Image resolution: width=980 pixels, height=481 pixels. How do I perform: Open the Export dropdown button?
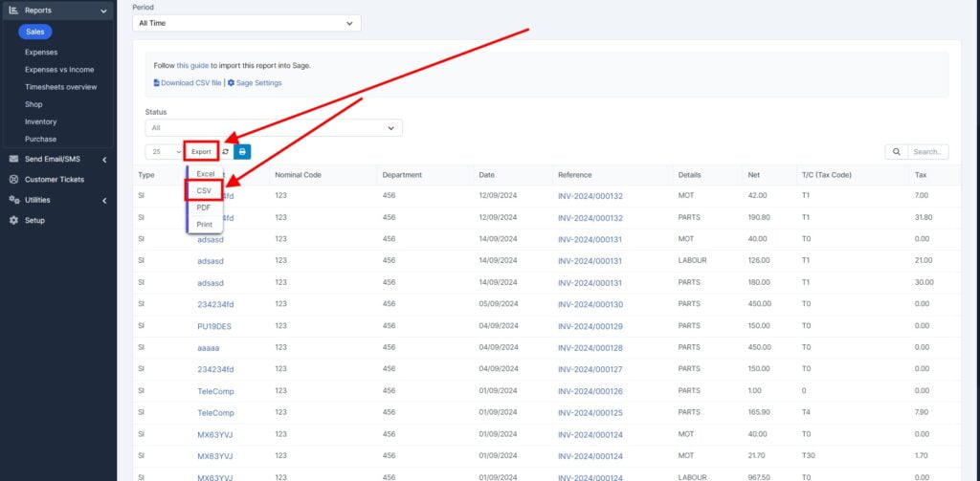(201, 152)
